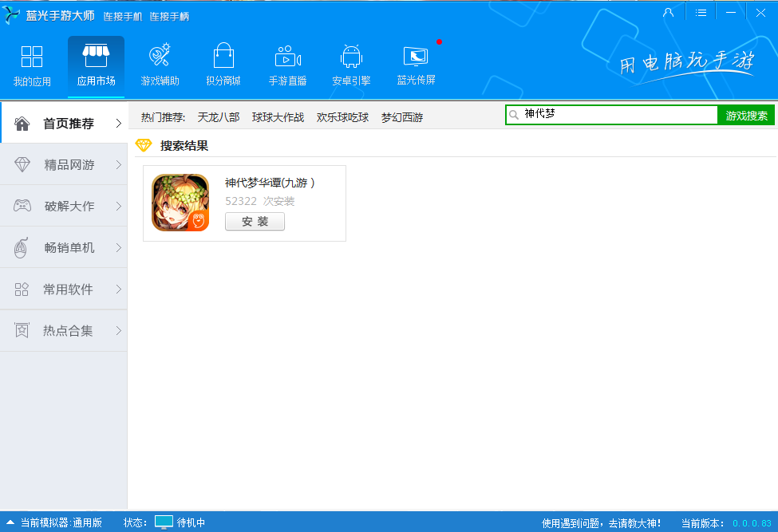778x532 pixels.
Task: Install 神代梦华谭 with 安装 button
Action: [255, 221]
